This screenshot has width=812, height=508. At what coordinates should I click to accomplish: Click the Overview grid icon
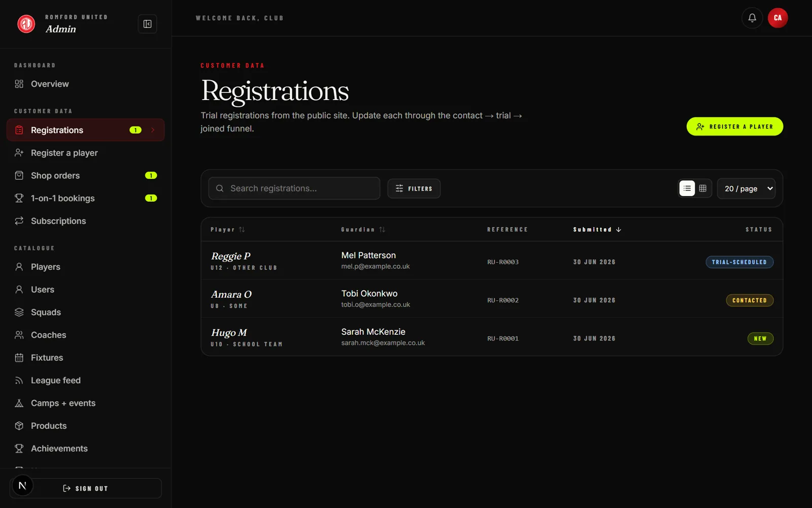pos(19,84)
